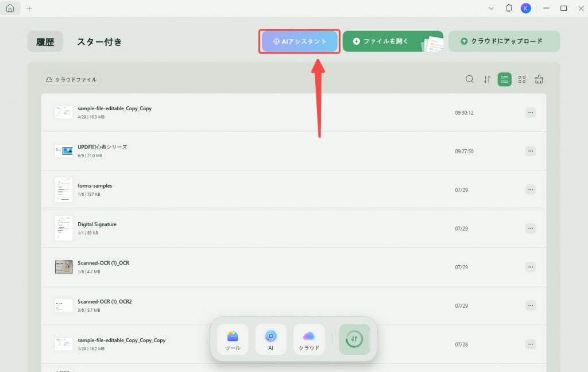Open the K user account avatar
The image size is (588, 372).
pos(526,8)
